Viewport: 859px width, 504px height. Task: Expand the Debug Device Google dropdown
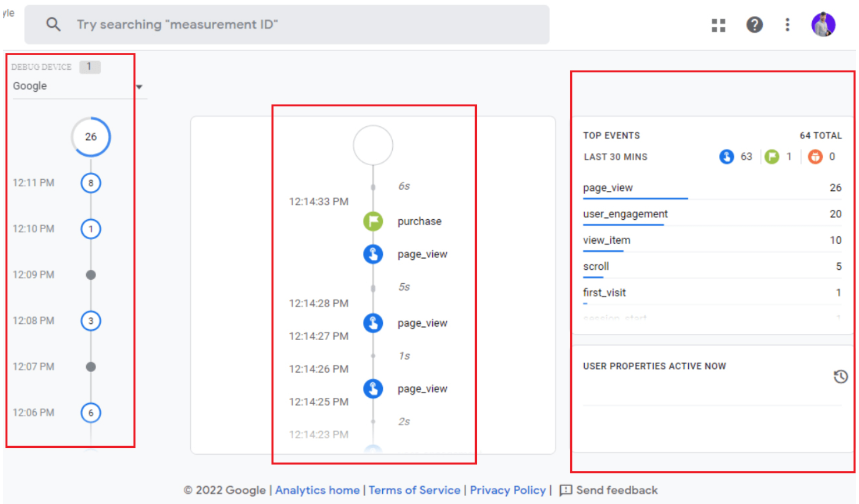tap(139, 87)
